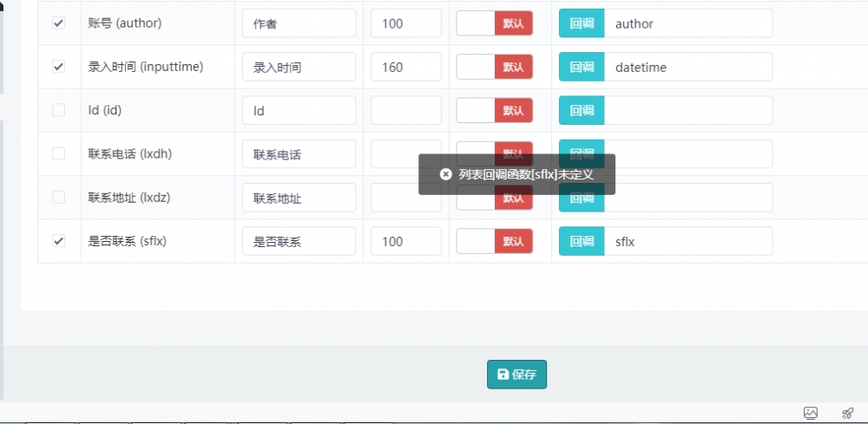Click 回调 button in author row
Image resolution: width=868 pixels, height=424 pixels.
coord(582,23)
